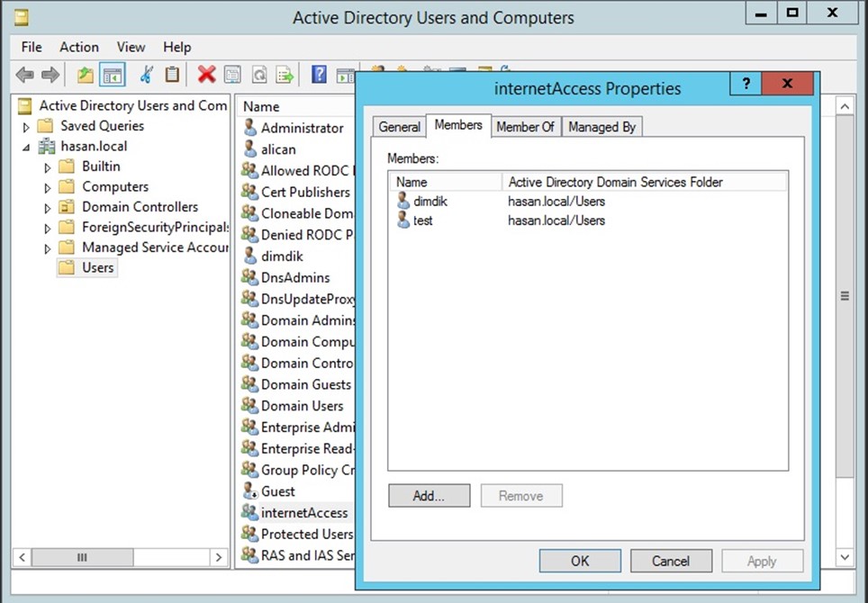Click the disabled user icon beside Guest

(x=250, y=490)
